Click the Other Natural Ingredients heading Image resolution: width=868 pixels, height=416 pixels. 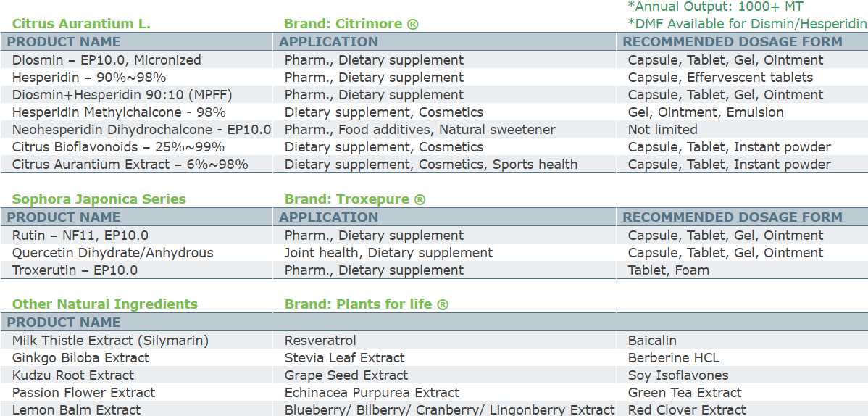105,304
